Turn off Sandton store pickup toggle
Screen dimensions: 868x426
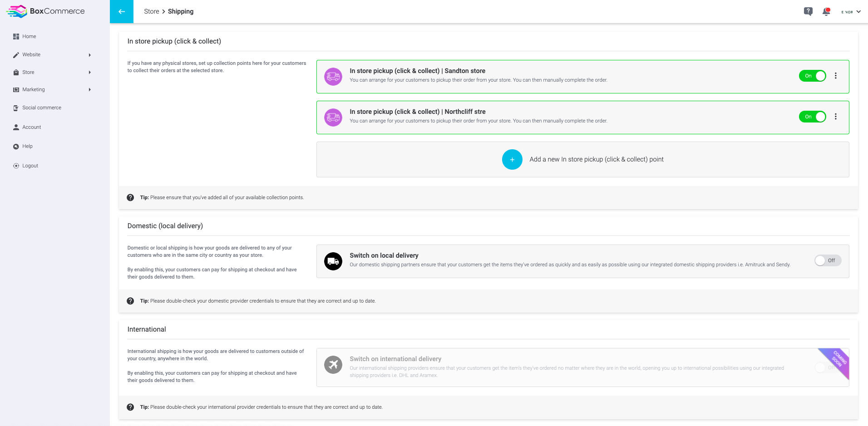coord(813,76)
